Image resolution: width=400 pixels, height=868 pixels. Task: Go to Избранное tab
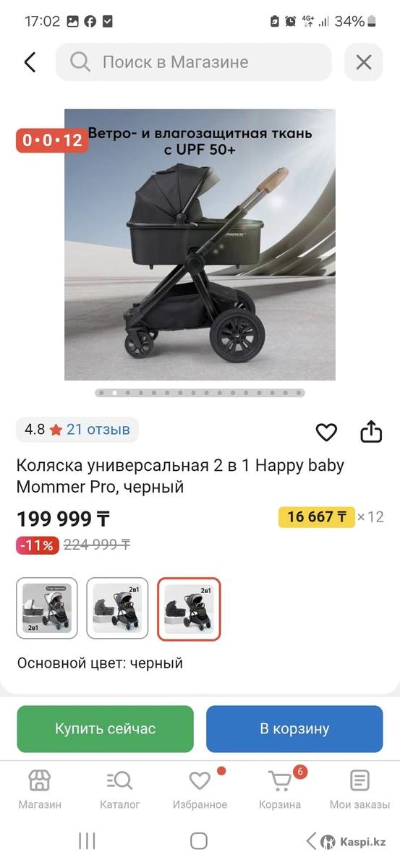pos(200,789)
